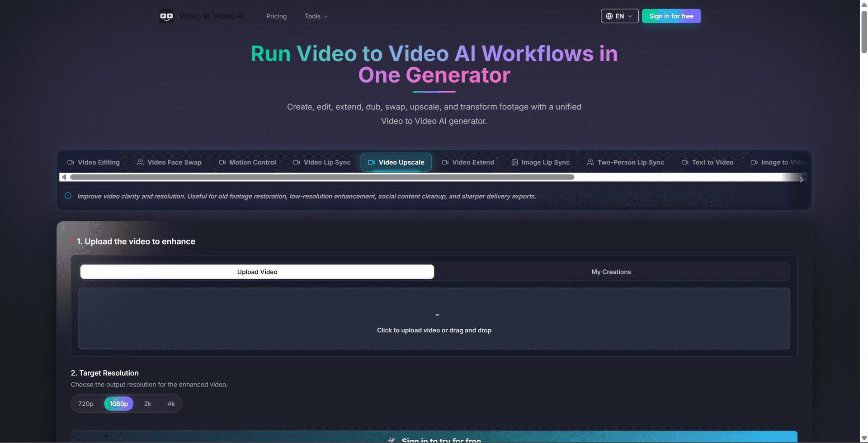Click the Video to Video AI brand name
Viewport: 868px width, 443px height.
(x=212, y=16)
